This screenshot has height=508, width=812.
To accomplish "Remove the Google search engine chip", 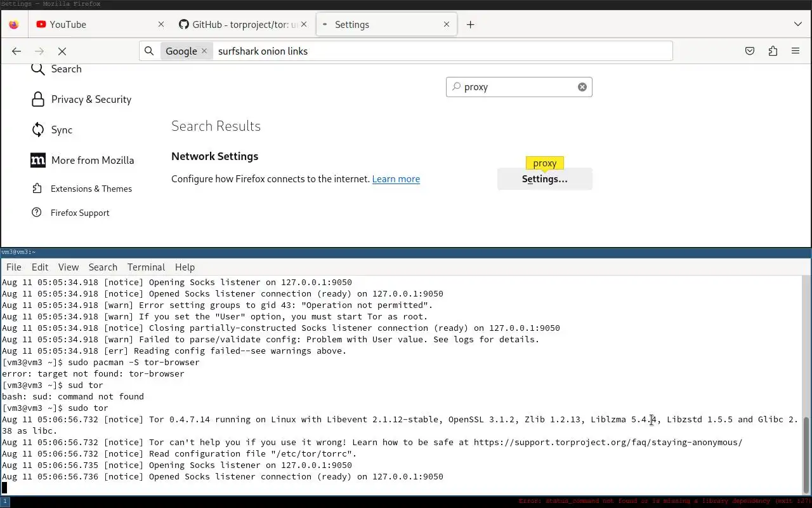I will pyautogui.click(x=204, y=51).
